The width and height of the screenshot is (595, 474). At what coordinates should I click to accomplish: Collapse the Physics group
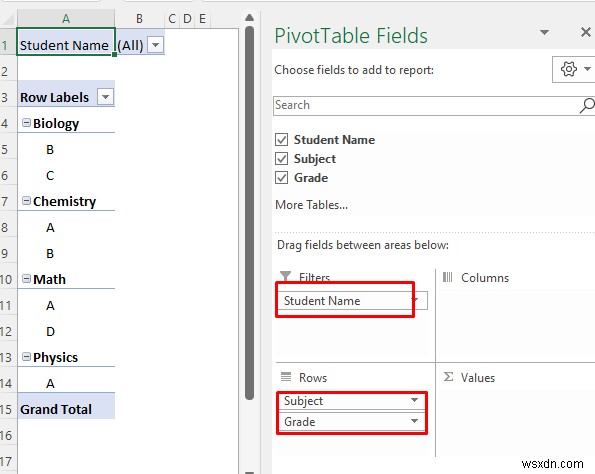26,357
